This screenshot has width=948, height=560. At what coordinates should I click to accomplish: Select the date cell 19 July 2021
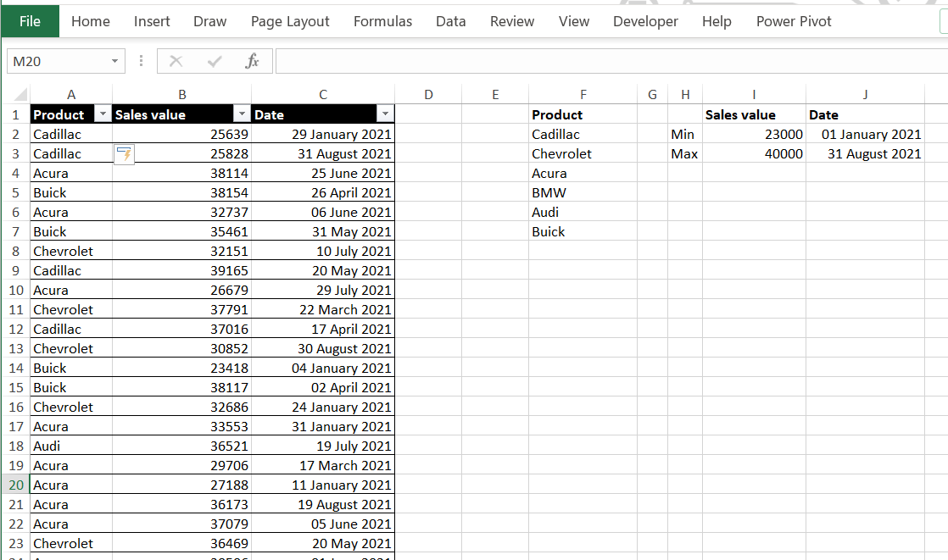pyautogui.click(x=323, y=446)
